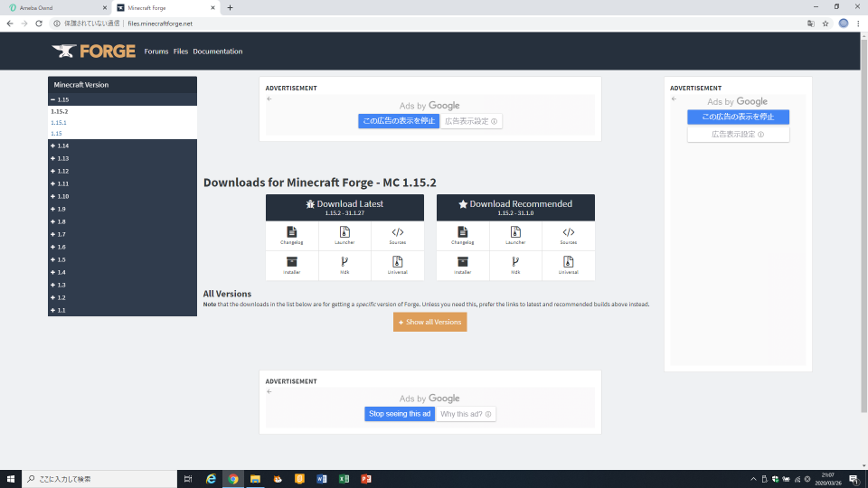Close the Ameba Ownd tab
868x488 pixels.
coord(105,8)
